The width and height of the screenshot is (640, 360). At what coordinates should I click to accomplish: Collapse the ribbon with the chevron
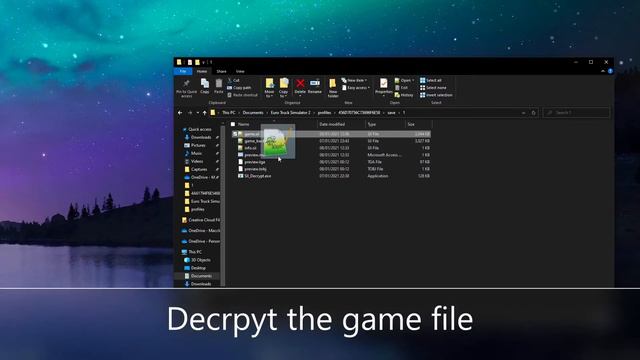click(x=603, y=71)
